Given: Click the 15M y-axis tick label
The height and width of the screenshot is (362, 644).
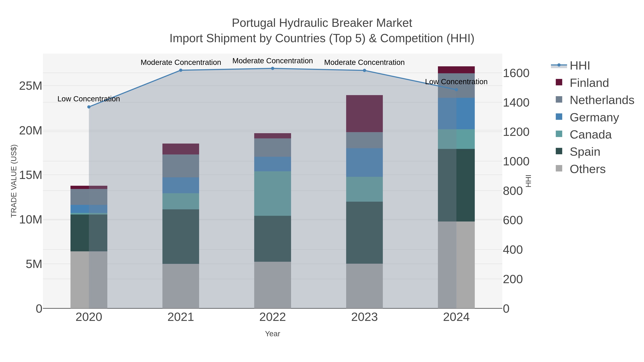Looking at the screenshot, I should tap(31, 175).
